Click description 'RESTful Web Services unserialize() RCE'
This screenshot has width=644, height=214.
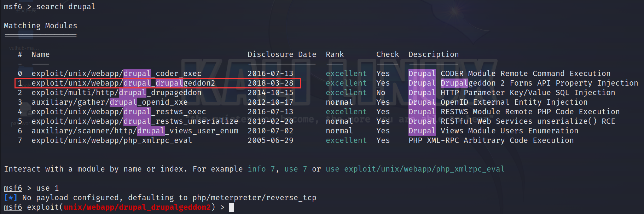(x=528, y=121)
